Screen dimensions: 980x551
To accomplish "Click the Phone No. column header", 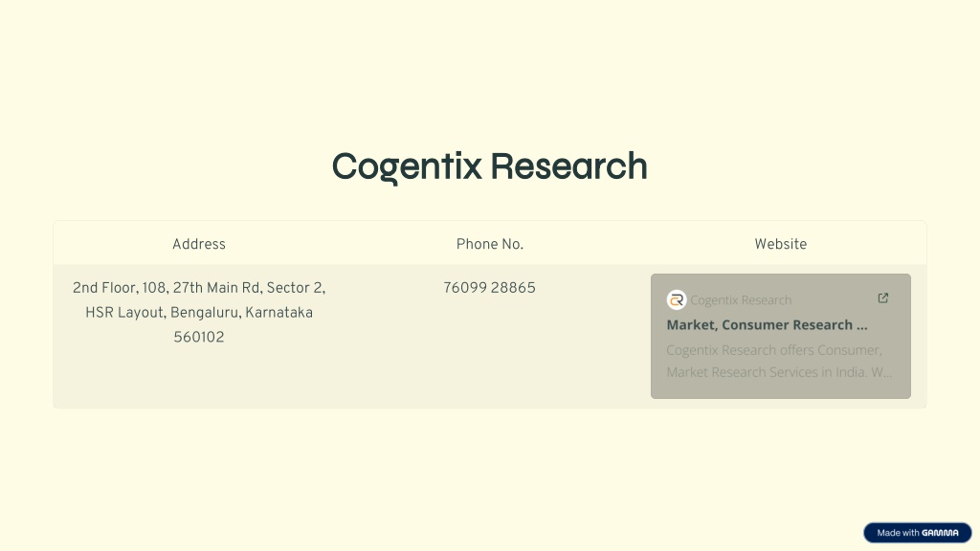I will coord(489,244).
